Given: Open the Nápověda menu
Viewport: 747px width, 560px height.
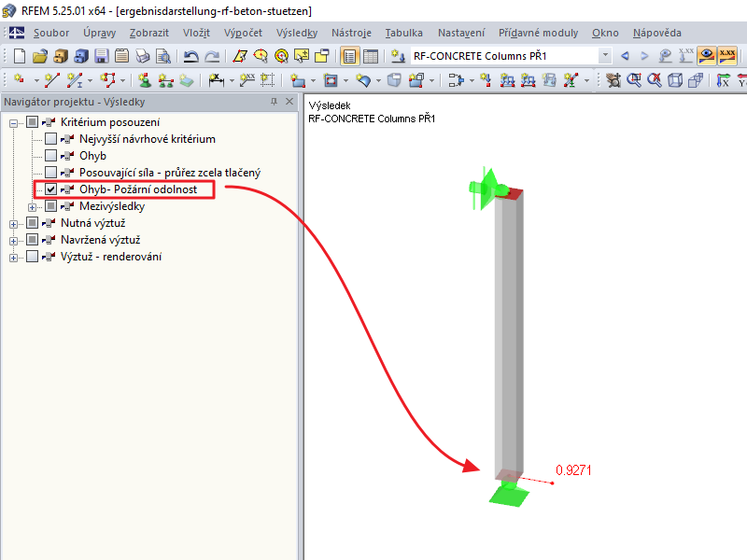Looking at the screenshot, I should 657,33.
